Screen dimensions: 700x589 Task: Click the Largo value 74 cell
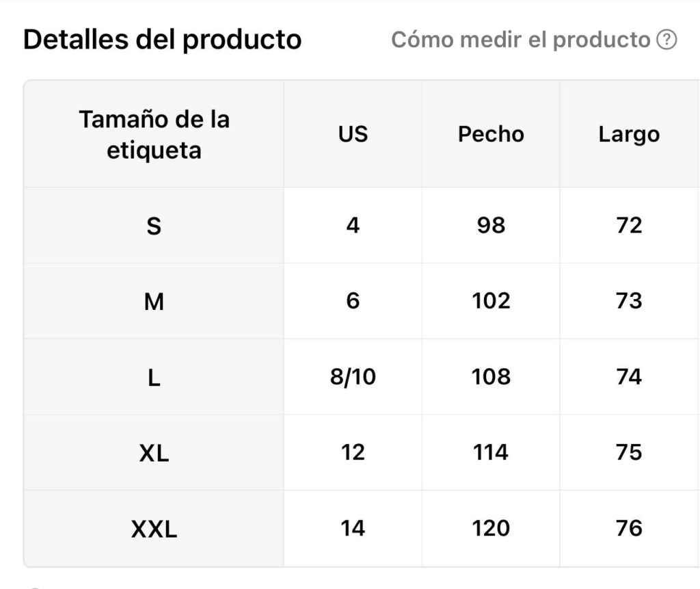click(x=630, y=377)
